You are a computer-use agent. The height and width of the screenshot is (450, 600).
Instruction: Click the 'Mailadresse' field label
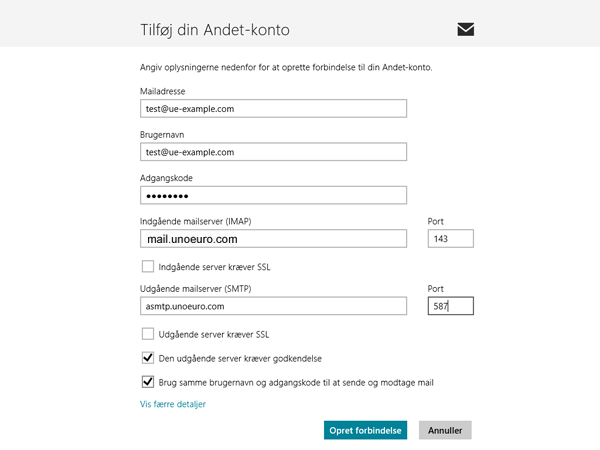pyautogui.click(x=163, y=91)
